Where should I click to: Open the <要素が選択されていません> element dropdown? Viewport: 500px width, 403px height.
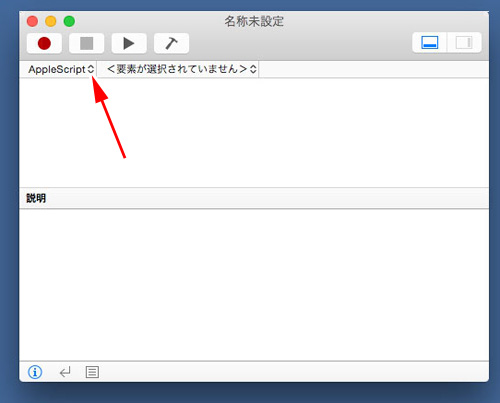(181, 69)
